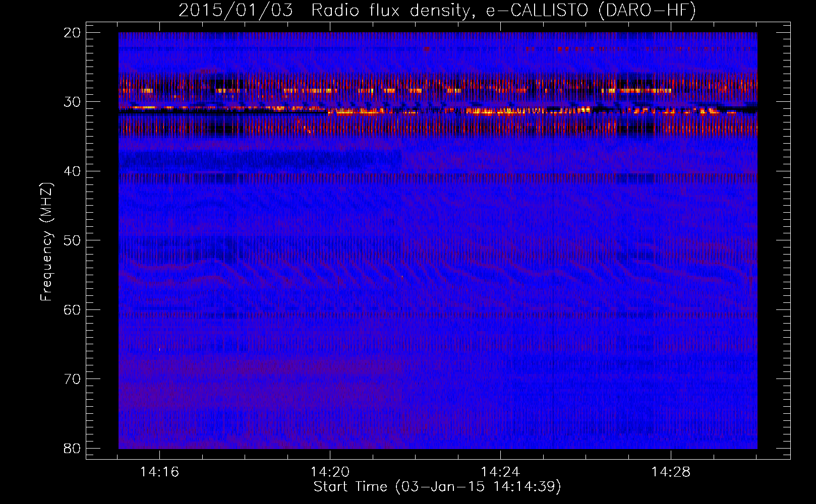Click the 'Frequency (MHZ)' y-axis label
This screenshot has height=504, width=816.
coord(46,242)
